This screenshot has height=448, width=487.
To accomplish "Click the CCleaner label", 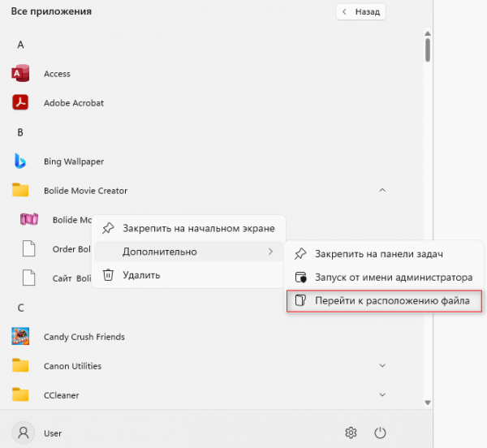I will pos(62,395).
